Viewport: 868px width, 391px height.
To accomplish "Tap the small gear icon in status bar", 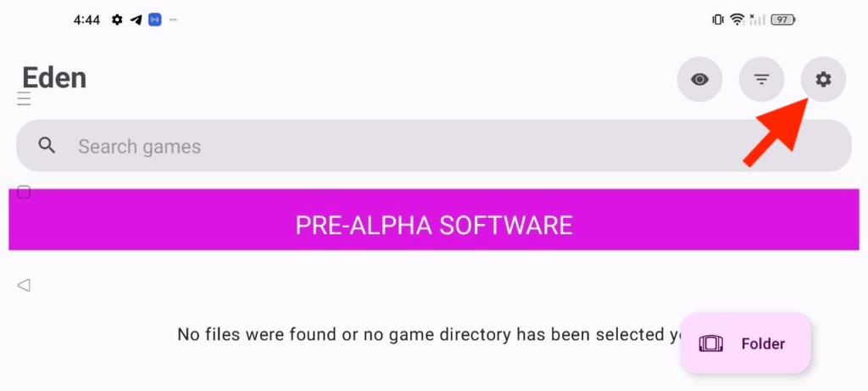I will [x=117, y=20].
